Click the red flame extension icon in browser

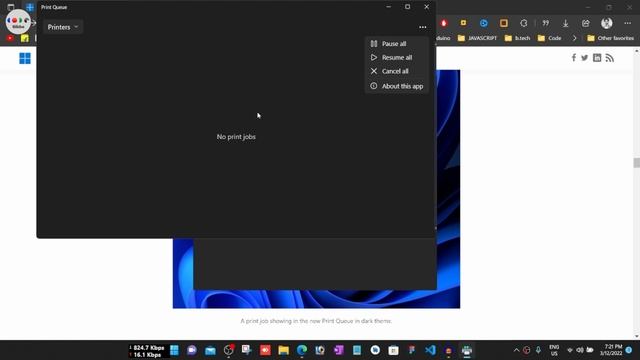pos(444,23)
